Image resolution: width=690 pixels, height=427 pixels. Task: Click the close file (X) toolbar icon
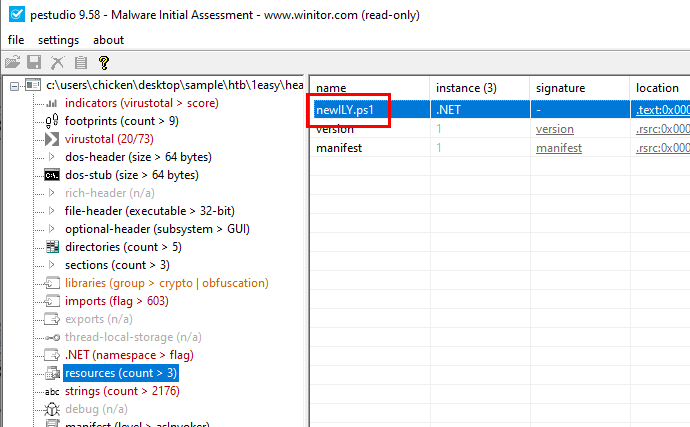pos(57,62)
